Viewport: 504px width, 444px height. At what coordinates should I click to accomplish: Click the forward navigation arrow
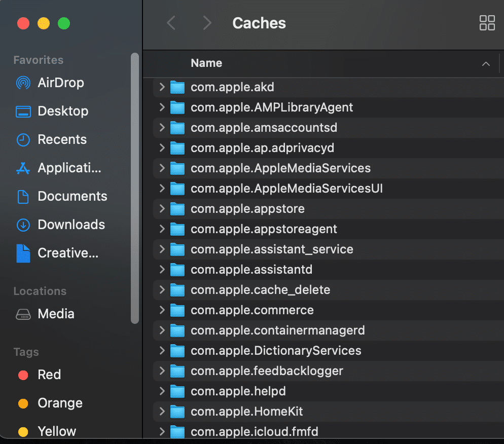[x=206, y=23]
